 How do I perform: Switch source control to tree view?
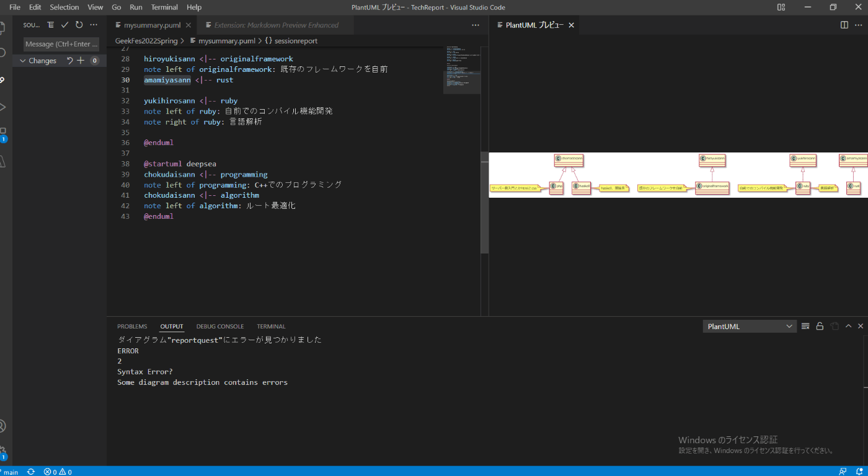click(x=50, y=25)
